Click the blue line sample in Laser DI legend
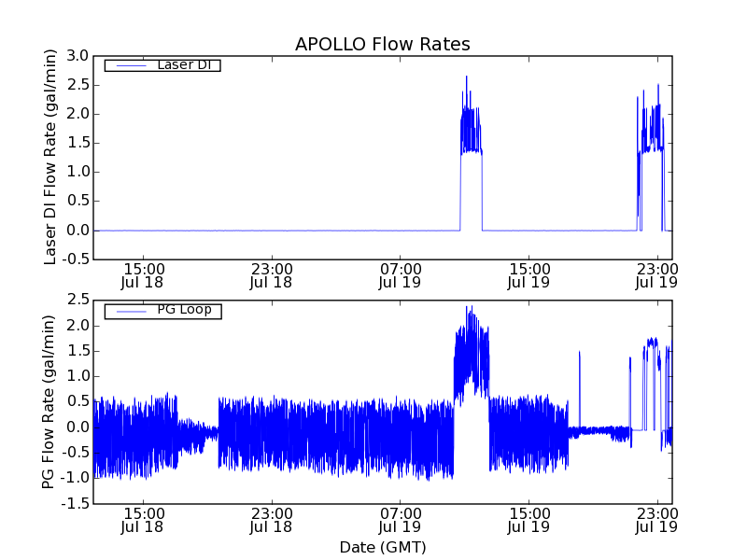This screenshot has width=747, height=560. point(131,65)
